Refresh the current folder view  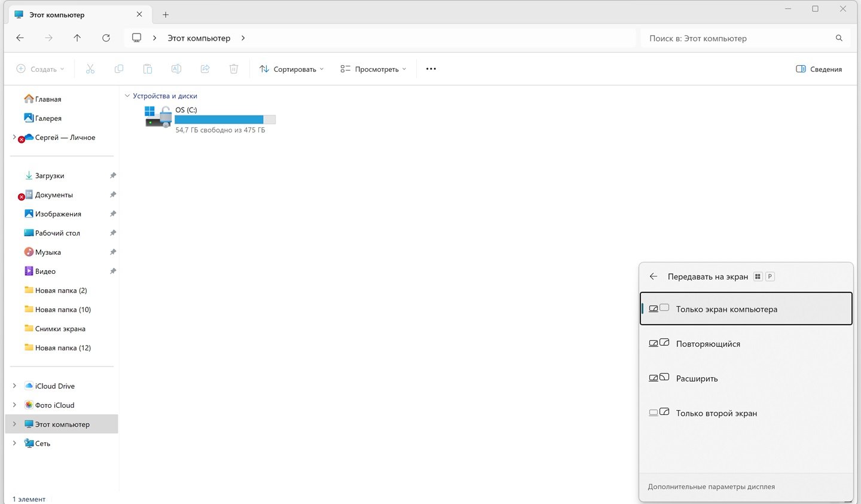point(106,38)
